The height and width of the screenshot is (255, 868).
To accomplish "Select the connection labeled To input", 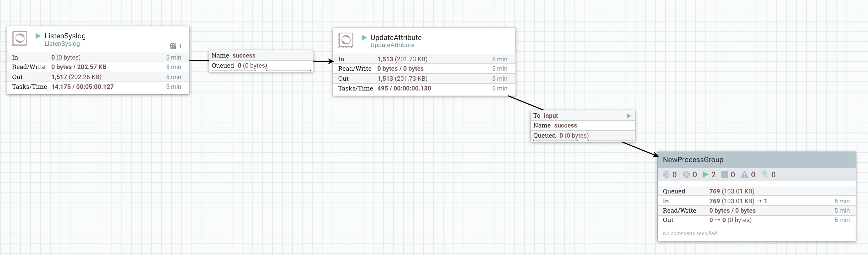I will (x=582, y=126).
